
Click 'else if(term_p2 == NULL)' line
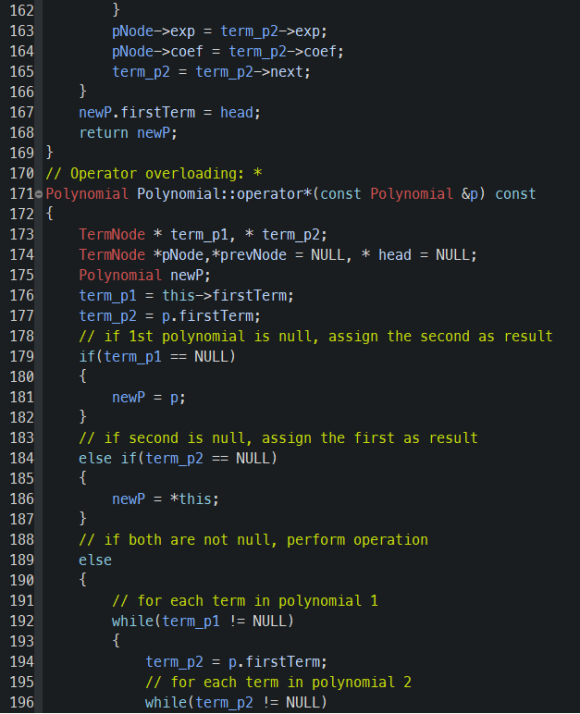click(178, 458)
